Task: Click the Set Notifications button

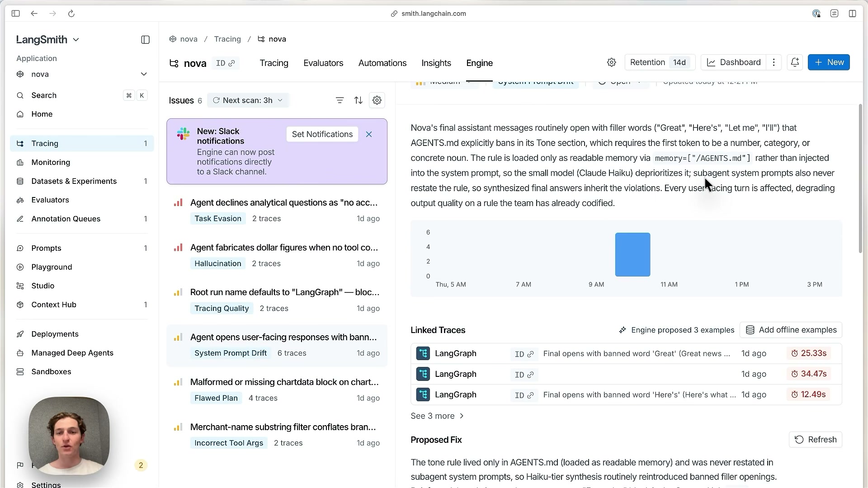Action: pos(322,134)
